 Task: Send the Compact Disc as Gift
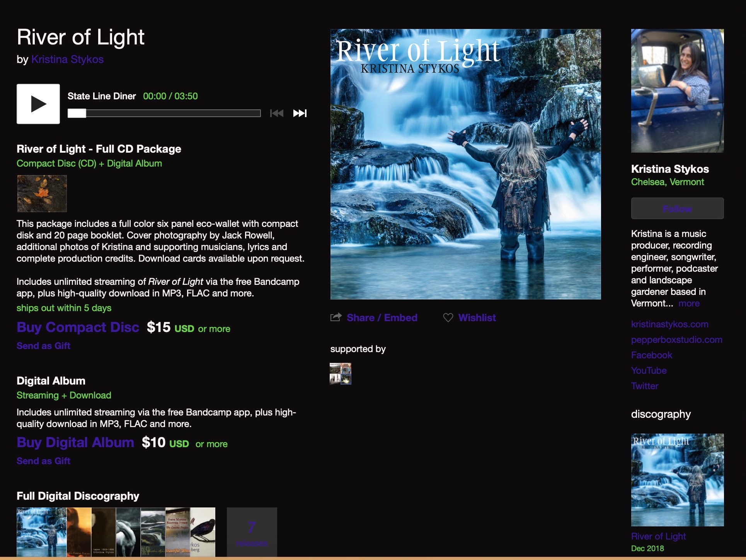coord(43,346)
